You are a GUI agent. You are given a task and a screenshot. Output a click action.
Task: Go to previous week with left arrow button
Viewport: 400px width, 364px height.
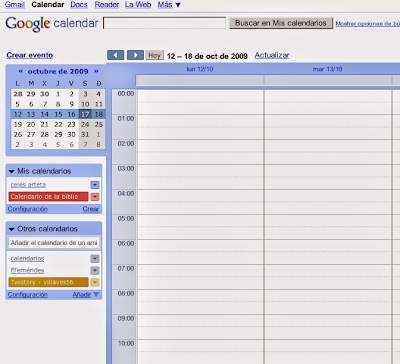(x=115, y=55)
